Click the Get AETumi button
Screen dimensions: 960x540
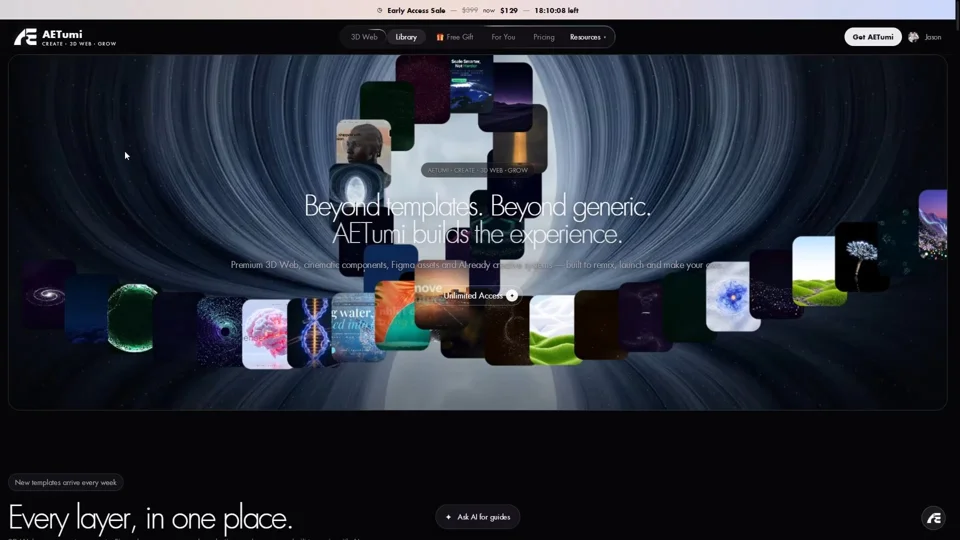pyautogui.click(x=872, y=37)
